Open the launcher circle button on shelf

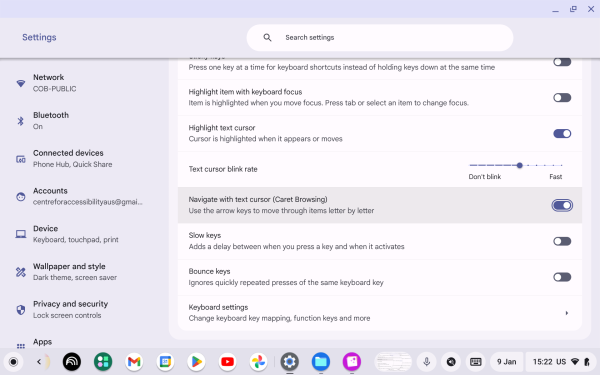(x=13, y=362)
